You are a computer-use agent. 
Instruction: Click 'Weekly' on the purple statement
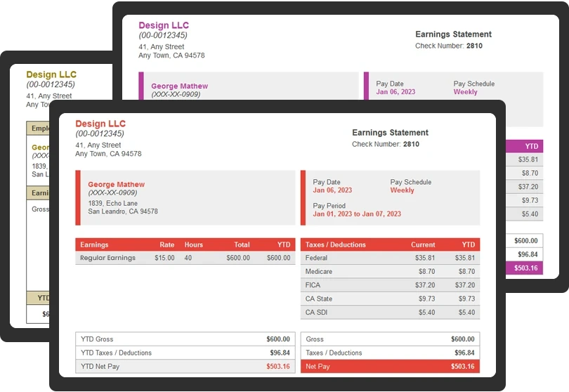tap(465, 92)
